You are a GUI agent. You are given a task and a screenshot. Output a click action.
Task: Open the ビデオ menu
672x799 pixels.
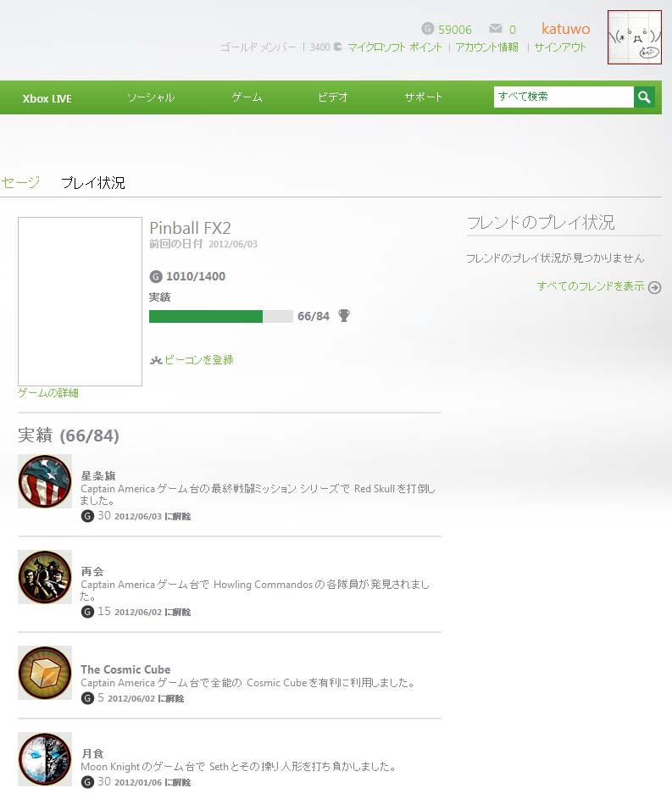point(333,97)
